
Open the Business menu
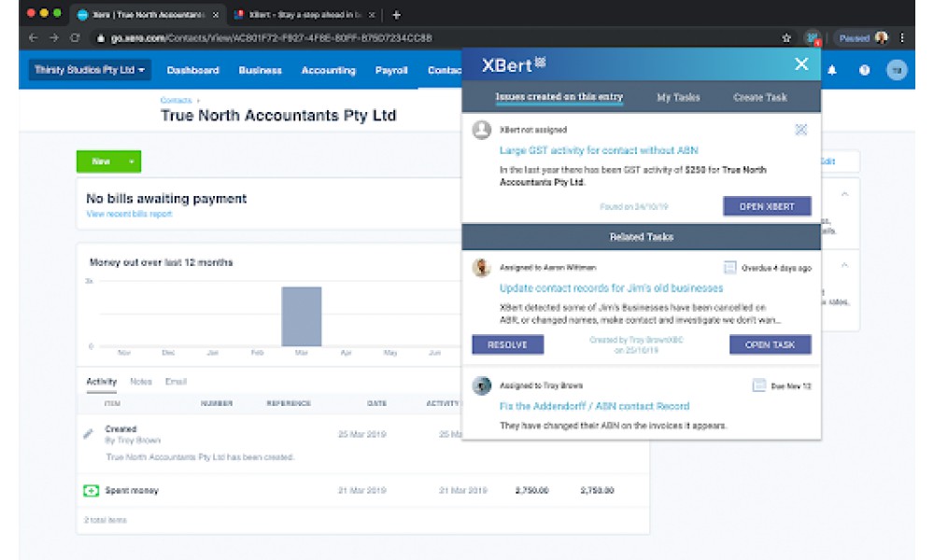click(260, 70)
